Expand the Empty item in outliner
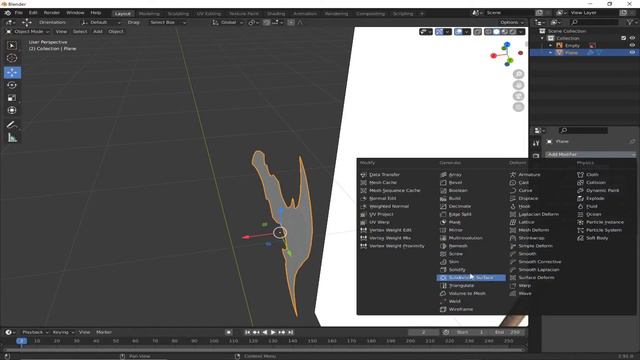The height and width of the screenshot is (360, 640). point(551,45)
